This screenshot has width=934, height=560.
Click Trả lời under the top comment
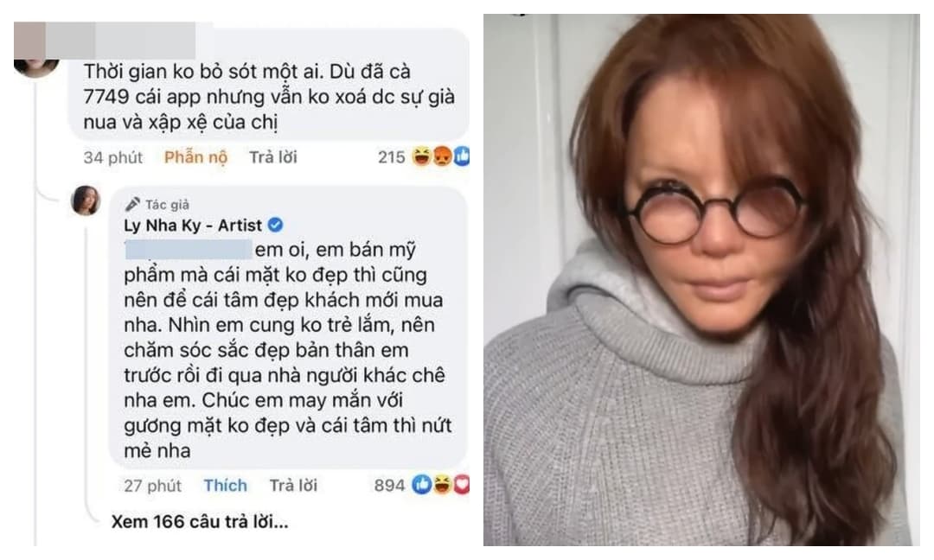272,157
